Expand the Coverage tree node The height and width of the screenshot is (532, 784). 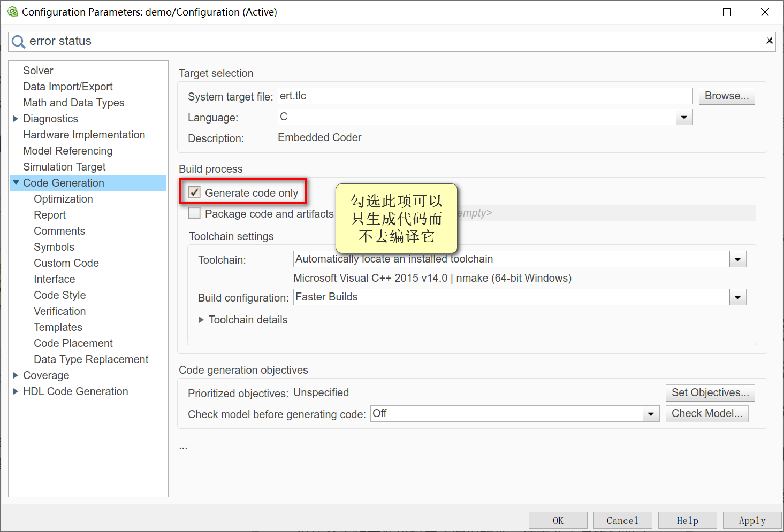tap(16, 375)
